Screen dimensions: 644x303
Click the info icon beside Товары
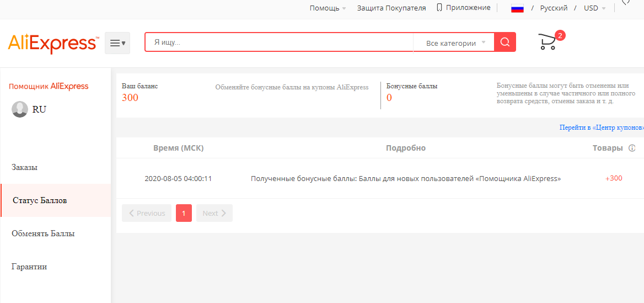pos(632,148)
